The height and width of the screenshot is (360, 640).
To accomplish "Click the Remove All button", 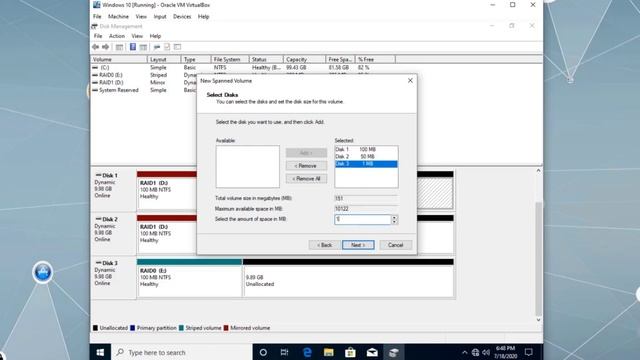I will click(x=306, y=179).
